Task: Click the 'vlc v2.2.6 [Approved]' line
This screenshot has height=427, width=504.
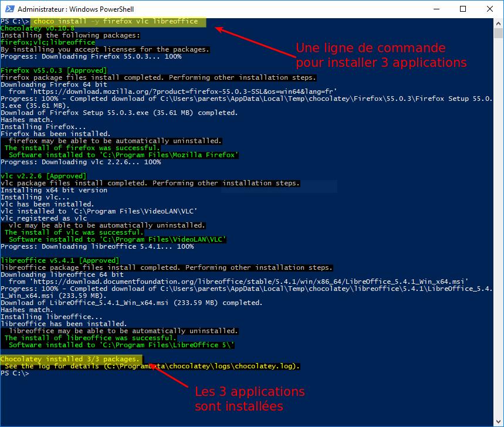Action: [x=43, y=177]
